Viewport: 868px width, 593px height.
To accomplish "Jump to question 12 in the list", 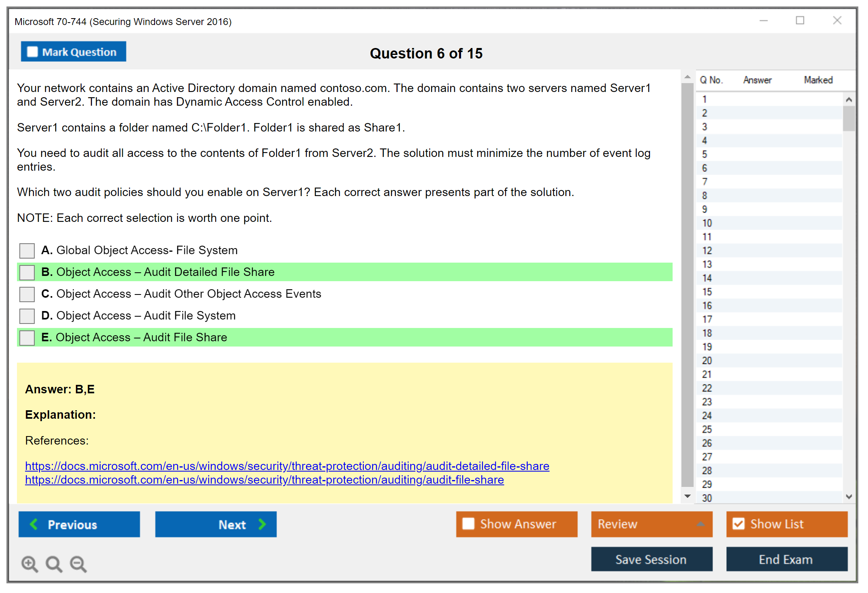I will click(x=707, y=251).
